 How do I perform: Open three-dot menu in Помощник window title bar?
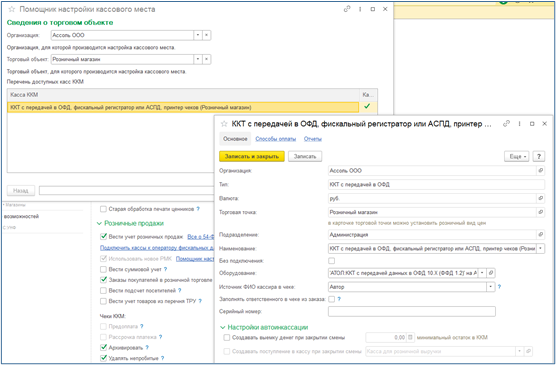(360, 9)
